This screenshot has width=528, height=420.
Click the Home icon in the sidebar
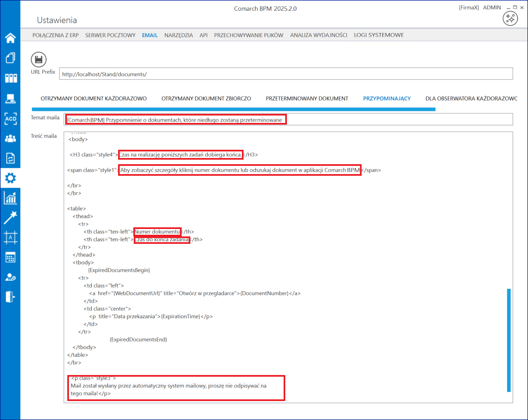[x=10, y=38]
